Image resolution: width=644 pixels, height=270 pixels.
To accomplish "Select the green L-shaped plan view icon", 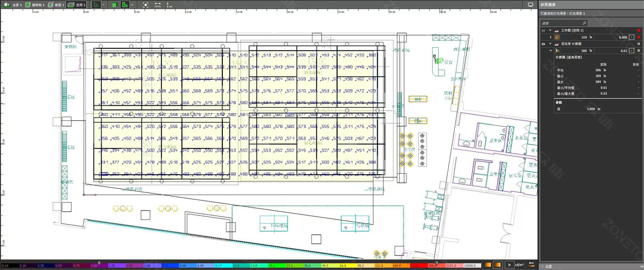I will (125, 5).
